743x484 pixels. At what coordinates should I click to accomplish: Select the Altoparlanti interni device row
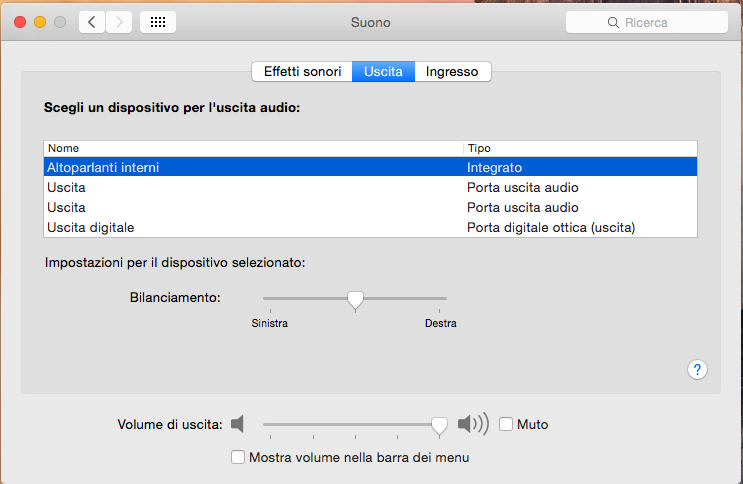pyautogui.click(x=370, y=167)
